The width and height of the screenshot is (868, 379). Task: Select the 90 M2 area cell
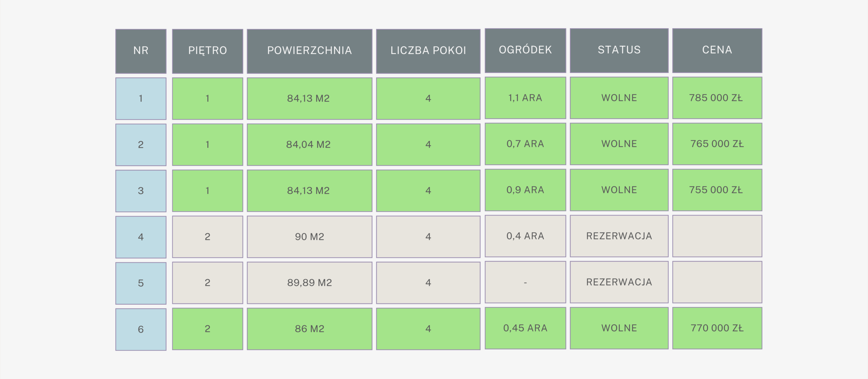tap(309, 236)
